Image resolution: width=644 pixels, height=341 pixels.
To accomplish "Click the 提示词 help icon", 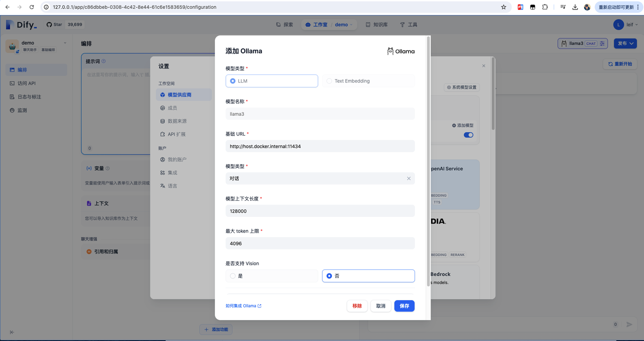I will [x=103, y=61].
